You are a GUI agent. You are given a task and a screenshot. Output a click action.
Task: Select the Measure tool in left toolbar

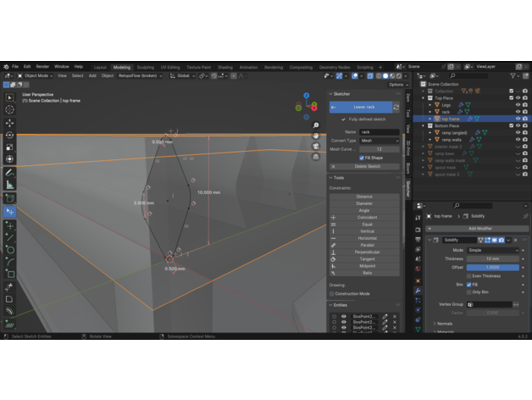coord(9,185)
